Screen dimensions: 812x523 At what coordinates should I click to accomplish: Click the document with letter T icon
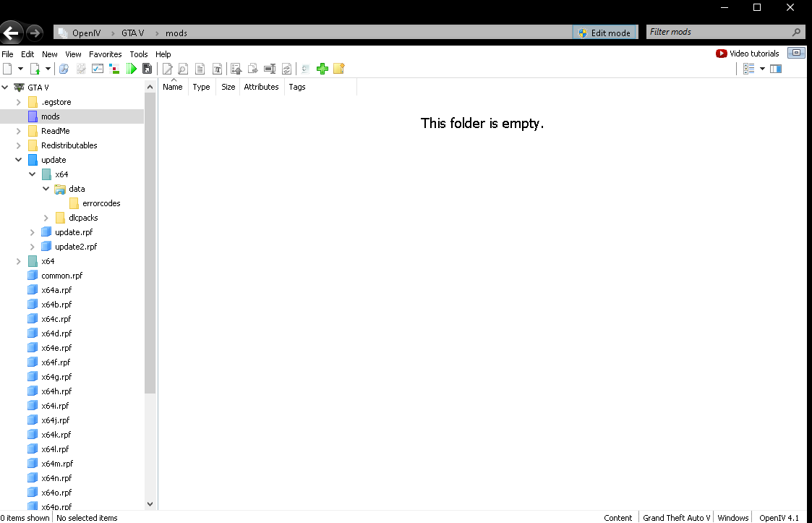pos(217,69)
